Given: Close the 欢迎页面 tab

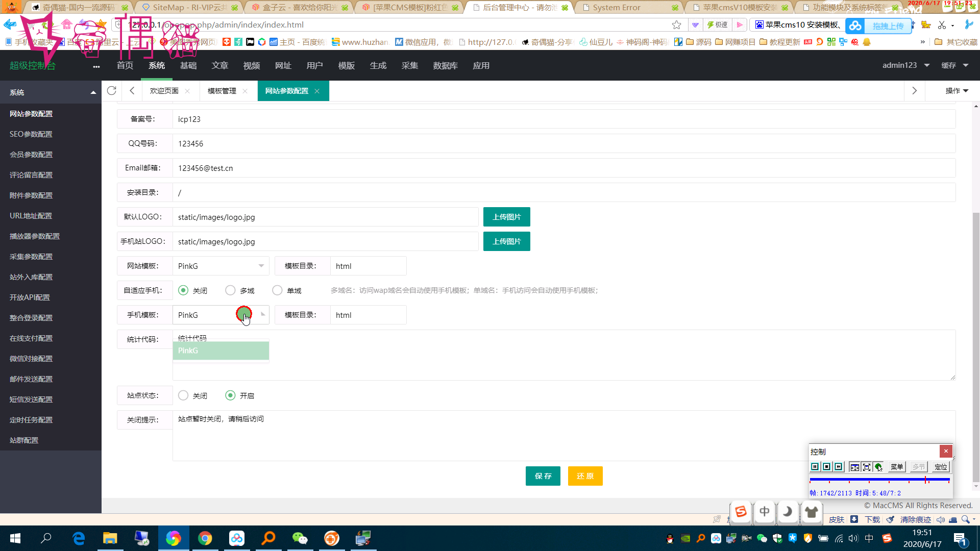Looking at the screenshot, I should pyautogui.click(x=187, y=91).
